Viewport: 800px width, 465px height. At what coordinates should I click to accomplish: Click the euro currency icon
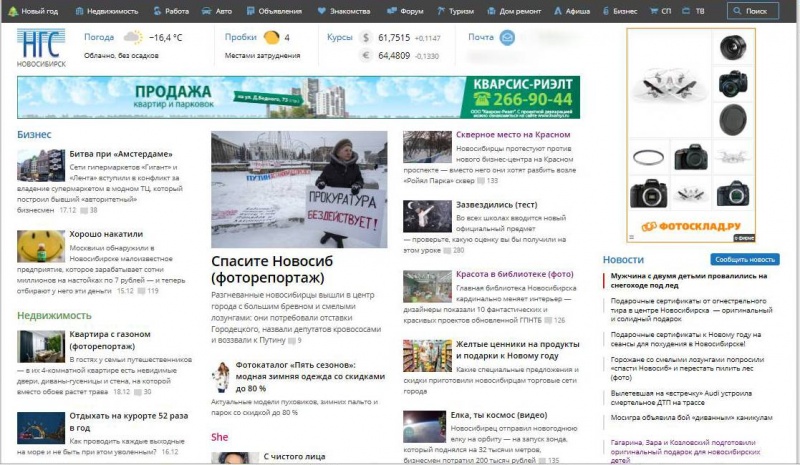point(366,55)
